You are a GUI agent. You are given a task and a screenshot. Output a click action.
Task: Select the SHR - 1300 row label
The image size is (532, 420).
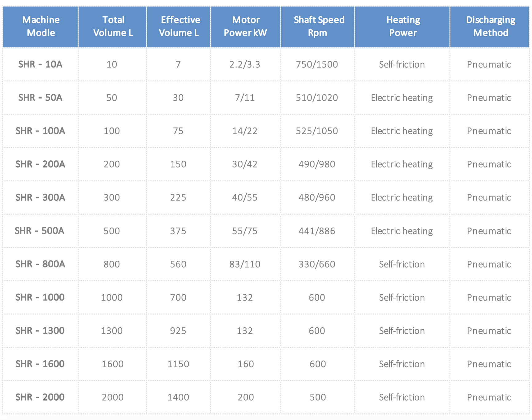click(40, 331)
